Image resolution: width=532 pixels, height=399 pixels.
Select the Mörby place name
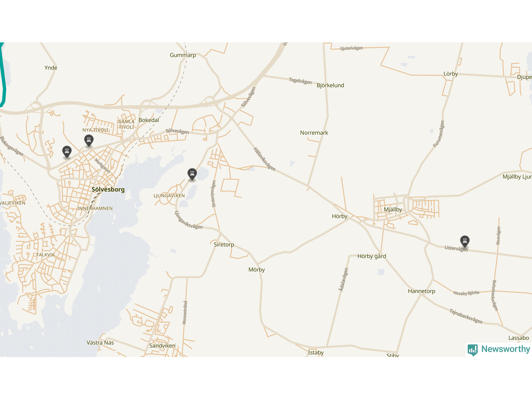point(256,270)
